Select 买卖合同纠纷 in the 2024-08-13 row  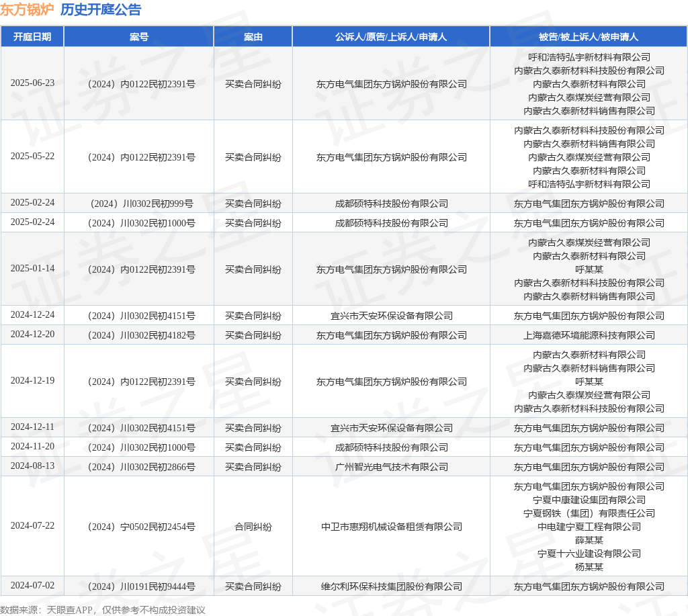[253, 467]
